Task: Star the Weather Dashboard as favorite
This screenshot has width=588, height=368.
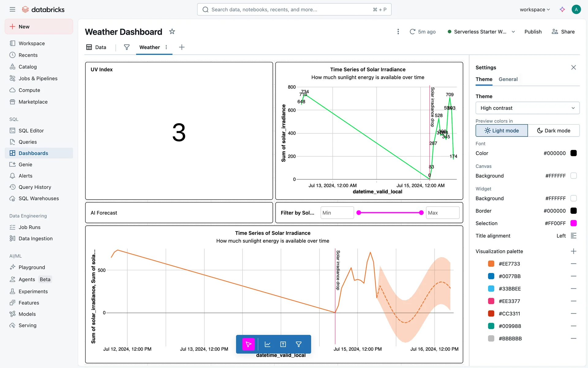Action: [172, 32]
